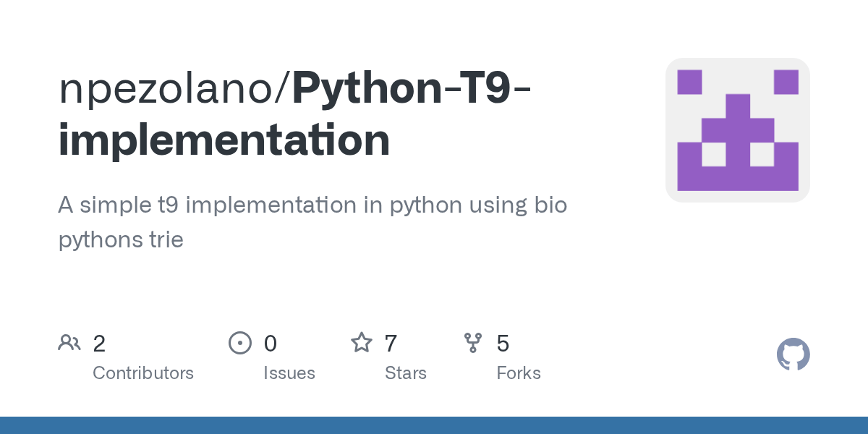Click the Issues label
Screen dimensions: 868x434
point(289,373)
